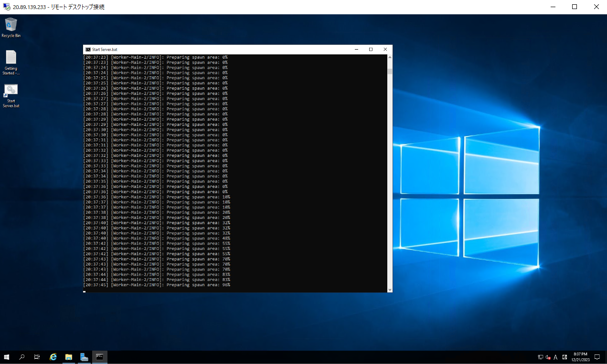Open the Recycle Bin desktop icon
This screenshot has width=607, height=364.
tap(11, 28)
